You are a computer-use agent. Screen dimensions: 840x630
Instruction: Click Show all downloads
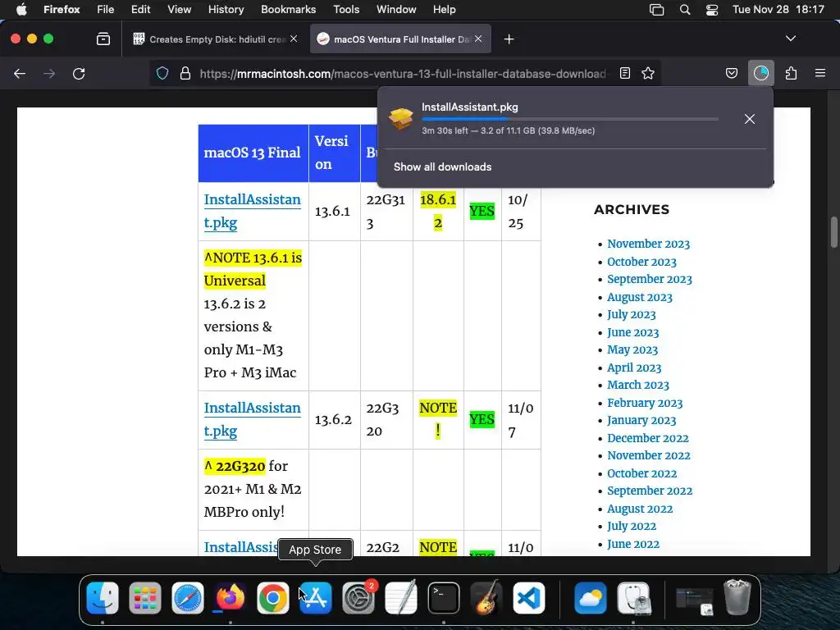point(442,167)
